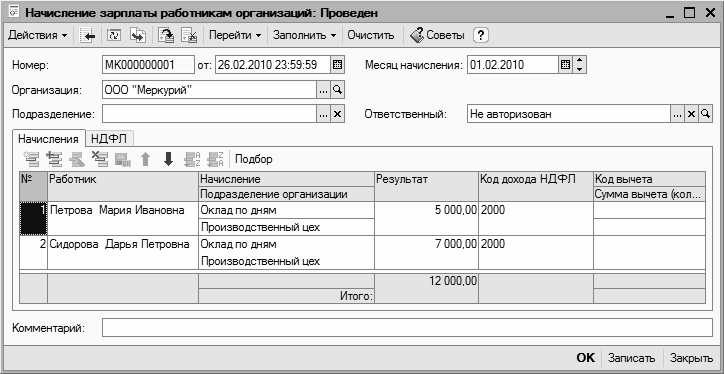Click the Организация field ООО Меркурий
This screenshot has width=724, height=374.
(209, 90)
